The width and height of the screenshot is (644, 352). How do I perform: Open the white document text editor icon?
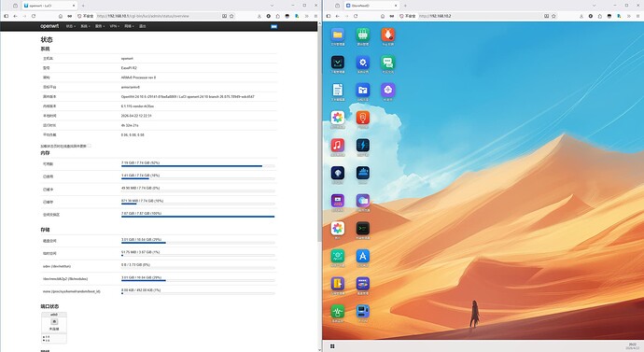[338, 90]
